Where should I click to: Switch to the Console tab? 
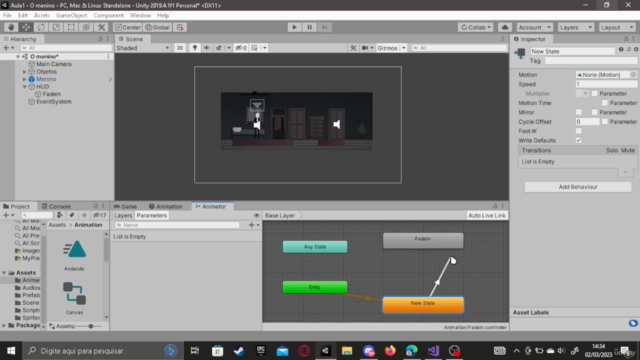click(56, 207)
